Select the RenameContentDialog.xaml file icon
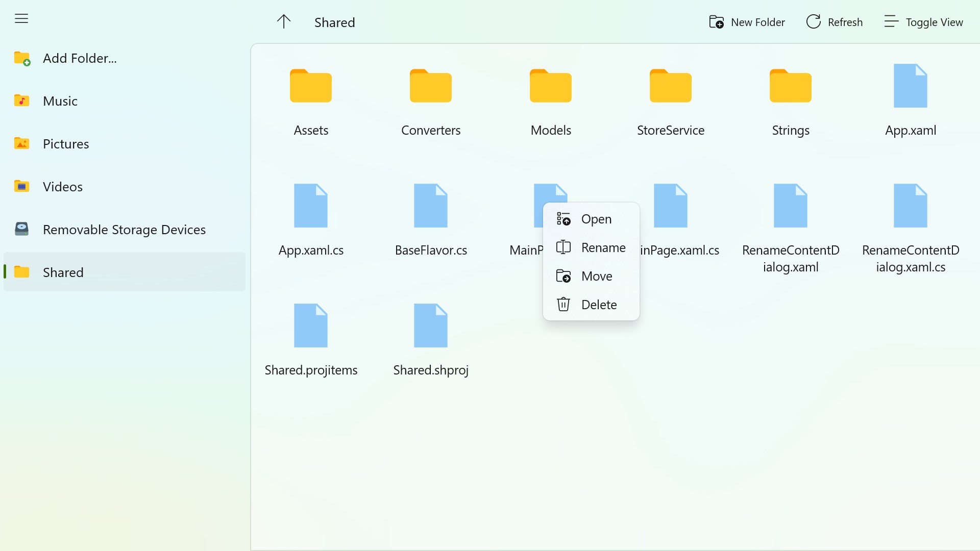The height and width of the screenshot is (551, 980). [791, 206]
